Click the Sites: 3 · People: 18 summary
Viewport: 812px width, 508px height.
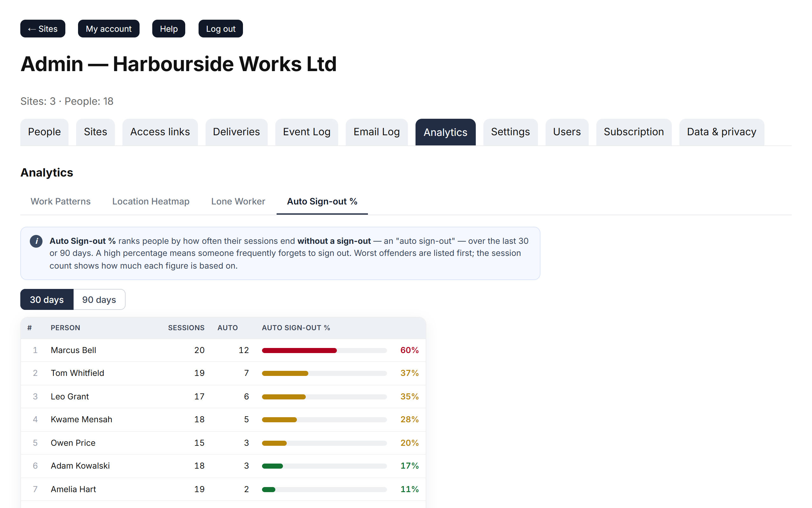point(67,101)
